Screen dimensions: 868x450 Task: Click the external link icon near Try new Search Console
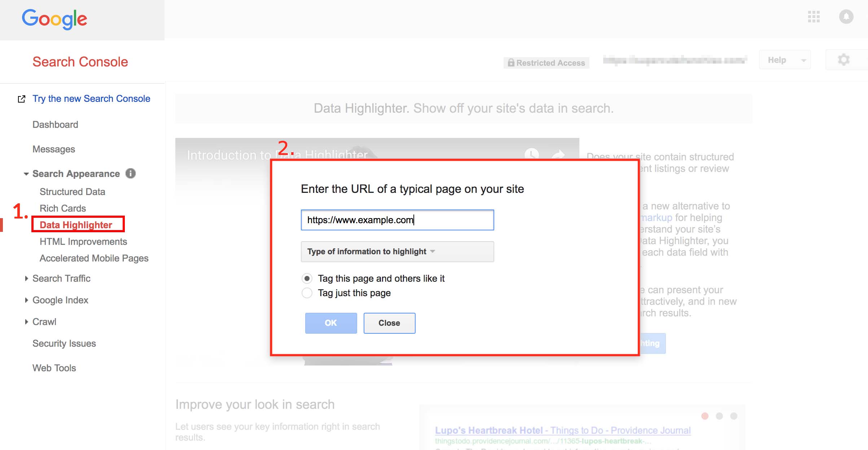[x=22, y=99]
